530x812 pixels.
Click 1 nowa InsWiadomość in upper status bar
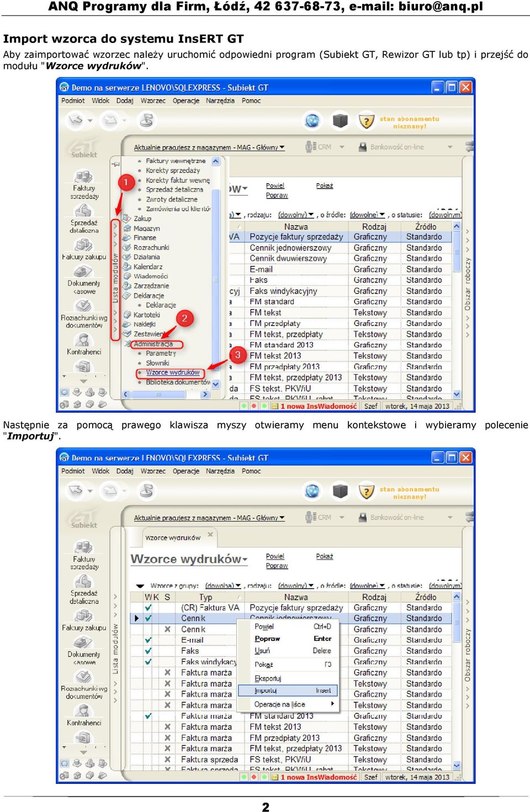pos(319,406)
